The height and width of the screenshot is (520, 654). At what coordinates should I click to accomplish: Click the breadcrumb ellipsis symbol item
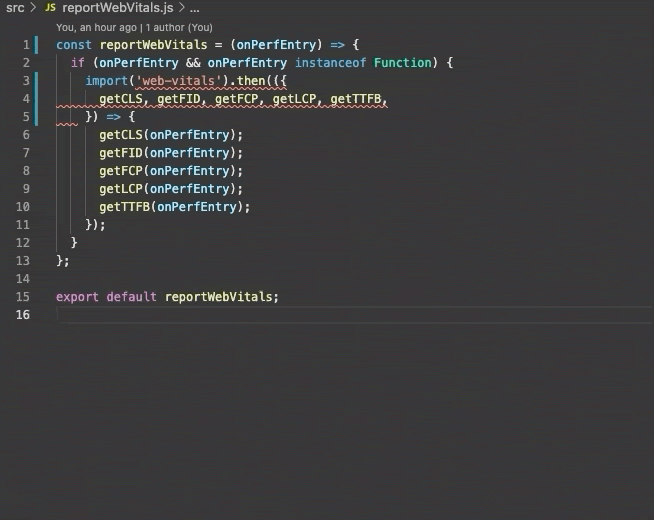[194, 8]
